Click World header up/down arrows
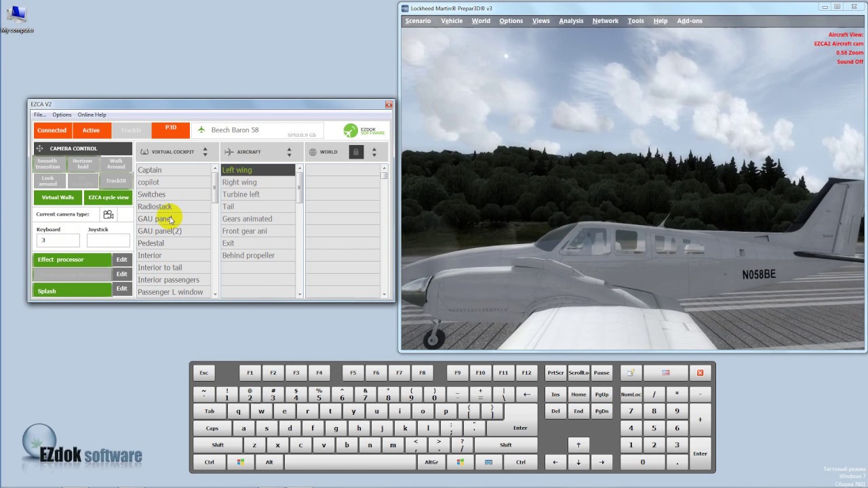The height and width of the screenshot is (488, 868). coord(374,152)
